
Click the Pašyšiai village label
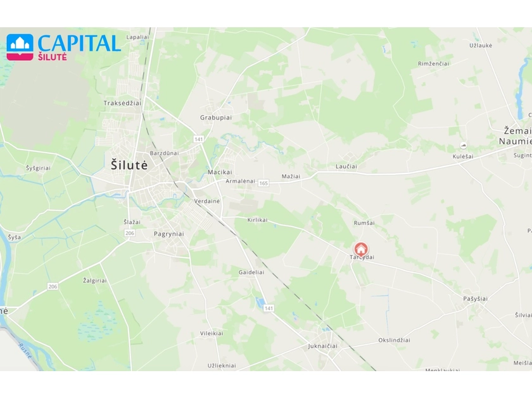(x=476, y=298)
